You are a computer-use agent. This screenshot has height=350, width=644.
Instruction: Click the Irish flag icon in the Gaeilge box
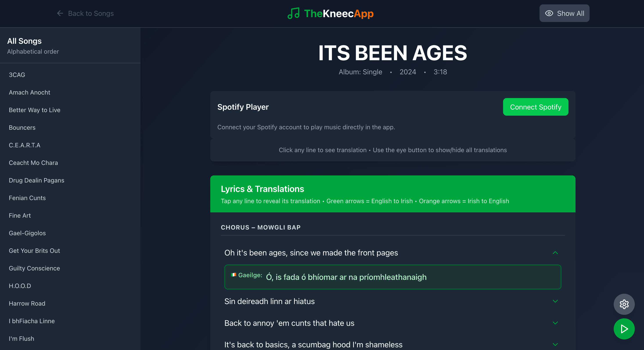pos(234,275)
